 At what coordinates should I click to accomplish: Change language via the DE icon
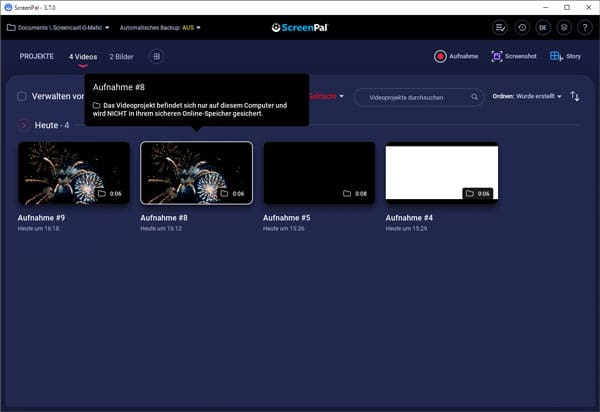[x=543, y=27]
